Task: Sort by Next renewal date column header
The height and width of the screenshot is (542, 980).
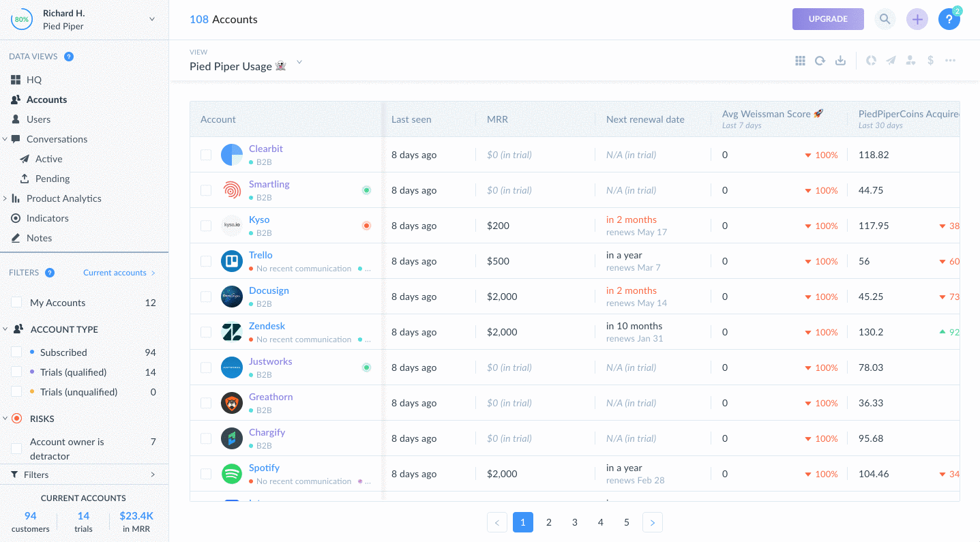Action: click(645, 119)
